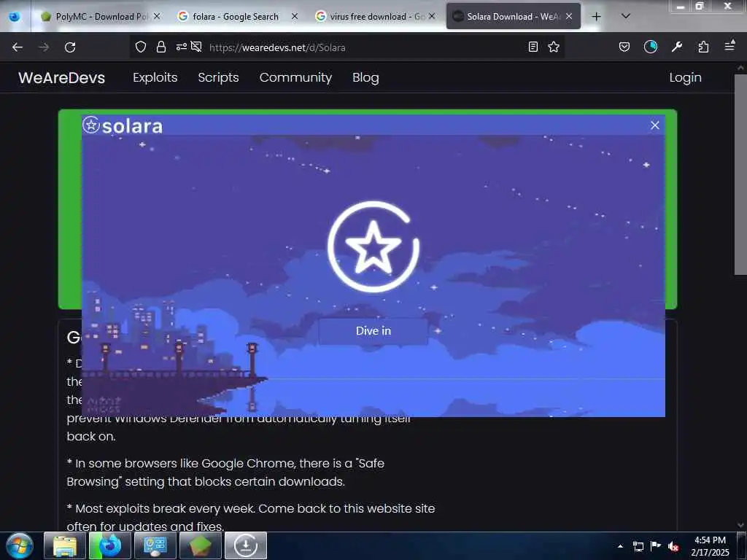
Task: Open the Firefox hamburger application menu
Action: [x=729, y=46]
